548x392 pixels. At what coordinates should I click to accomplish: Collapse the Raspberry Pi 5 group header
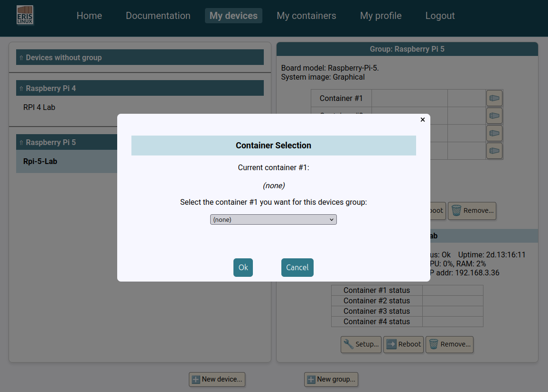pos(67,142)
